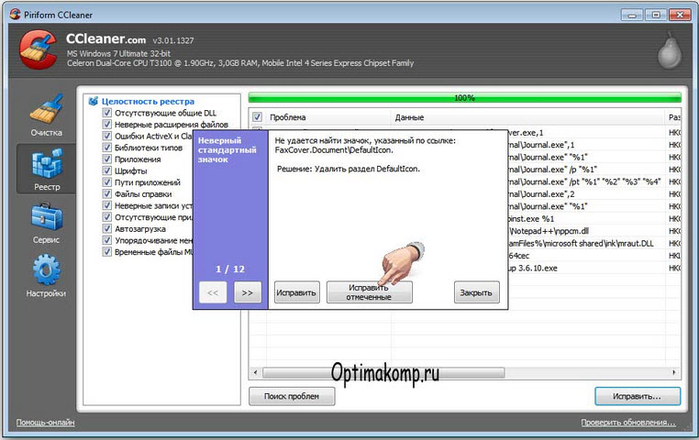Uncheck Неверные расширения файлов
The width and height of the screenshot is (699, 440).
click(107, 124)
